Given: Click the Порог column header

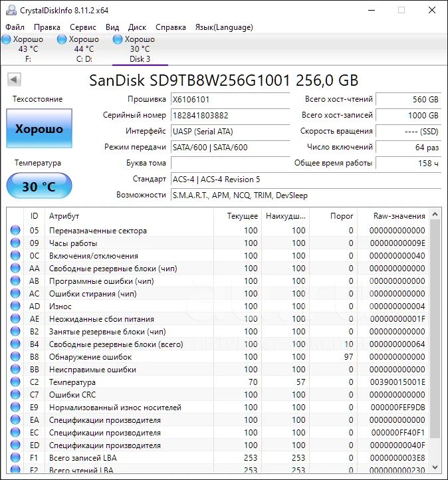Looking at the screenshot, I should click(x=334, y=216).
